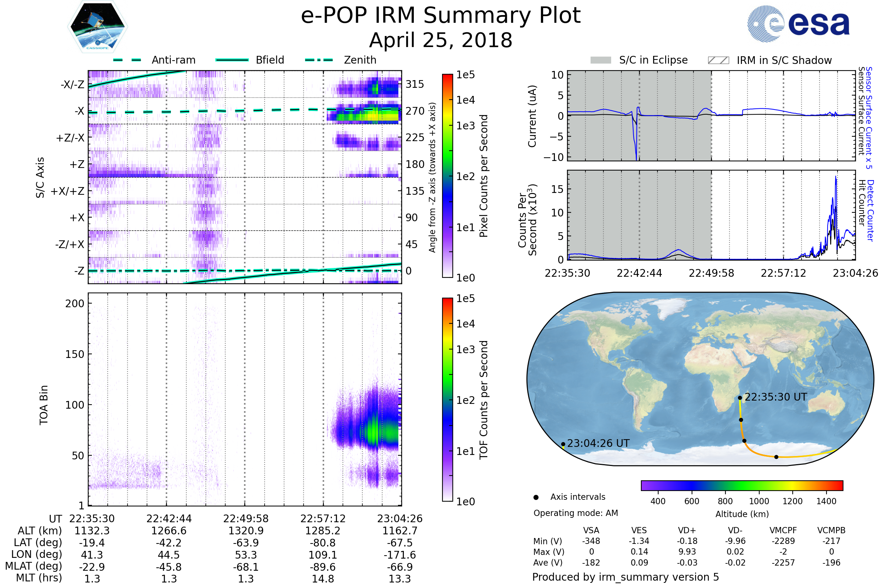Image resolution: width=882 pixels, height=588 pixels.
Task: Click the Anti-ram dashed legend line
Action: point(127,60)
